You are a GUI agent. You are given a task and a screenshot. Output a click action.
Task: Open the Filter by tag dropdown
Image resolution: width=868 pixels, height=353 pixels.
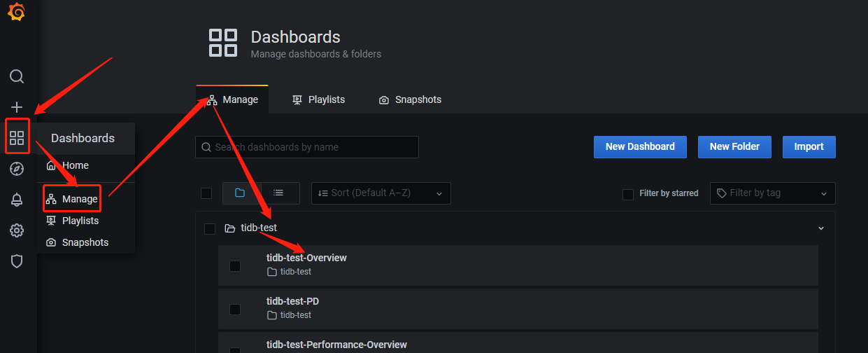[x=773, y=193]
